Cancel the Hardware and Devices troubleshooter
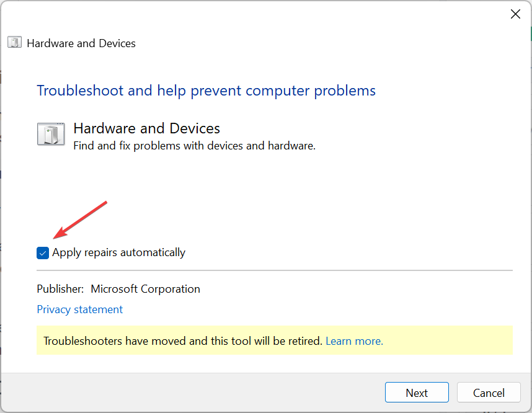532x413 pixels. pyautogui.click(x=488, y=392)
